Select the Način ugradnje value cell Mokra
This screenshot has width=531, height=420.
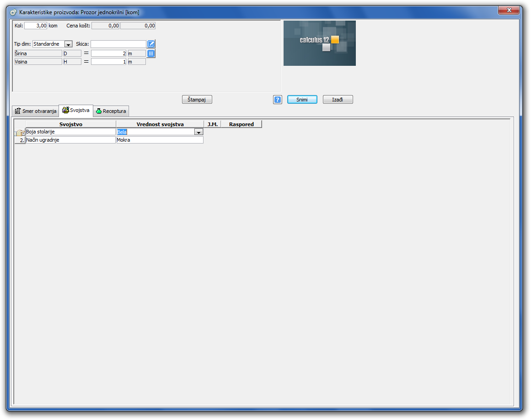(159, 140)
